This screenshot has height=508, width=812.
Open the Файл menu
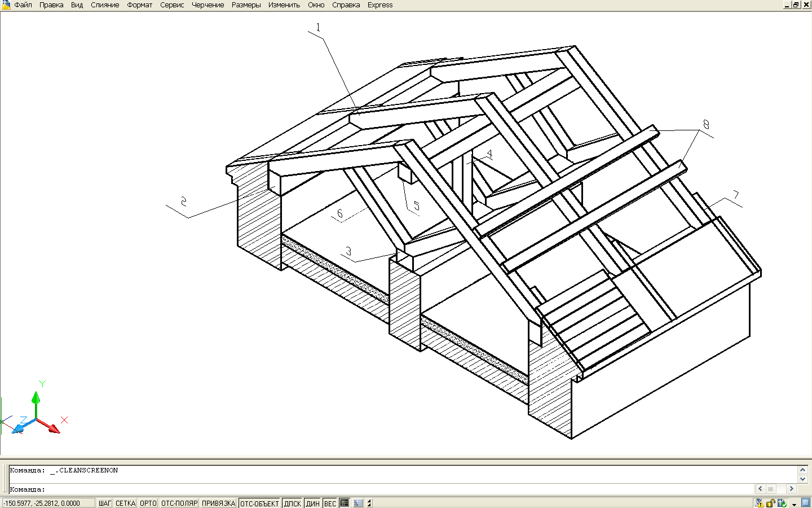pos(23,5)
